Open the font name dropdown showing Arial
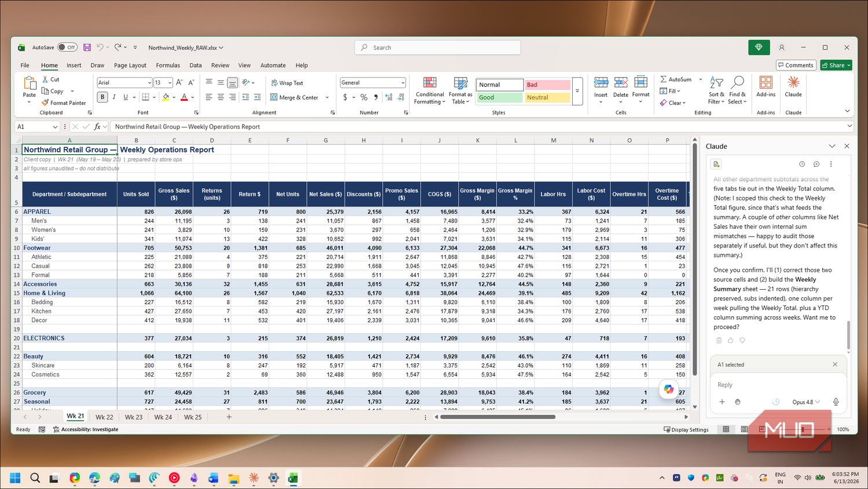868x489 pixels. click(x=149, y=83)
